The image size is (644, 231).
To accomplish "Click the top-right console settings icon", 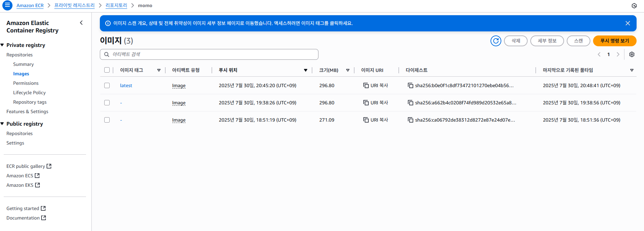I will pyautogui.click(x=634, y=6).
